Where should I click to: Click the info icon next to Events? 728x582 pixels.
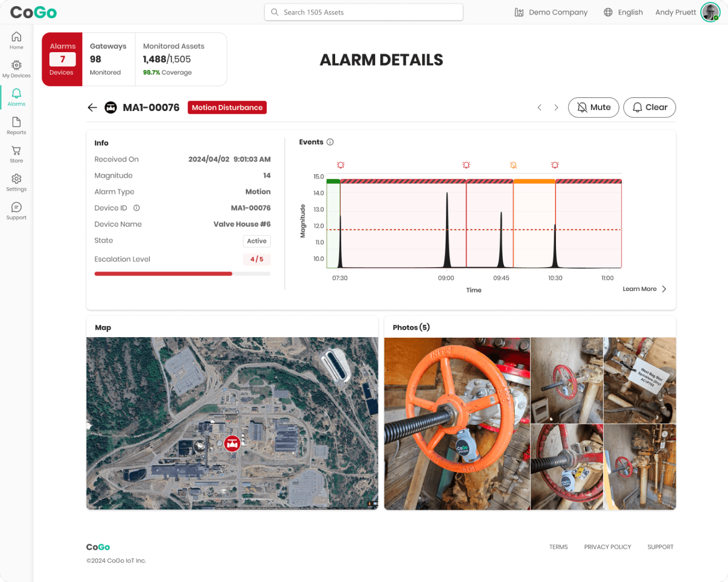point(330,142)
